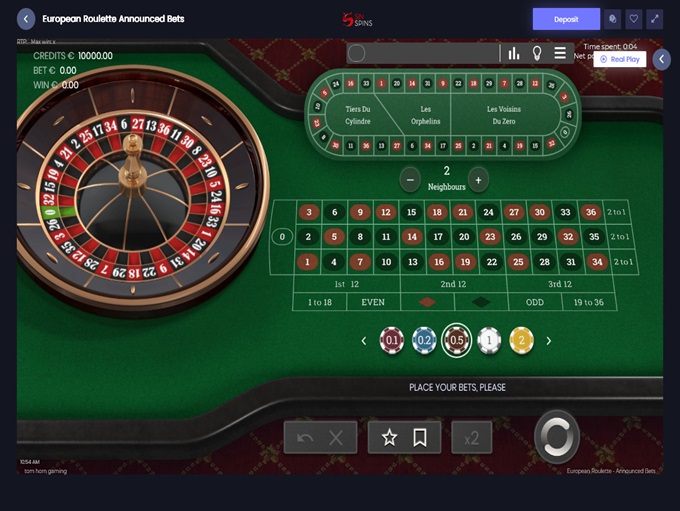This screenshot has width=680, height=511.
Task: Click the lightbulb hints icon
Action: coord(537,53)
